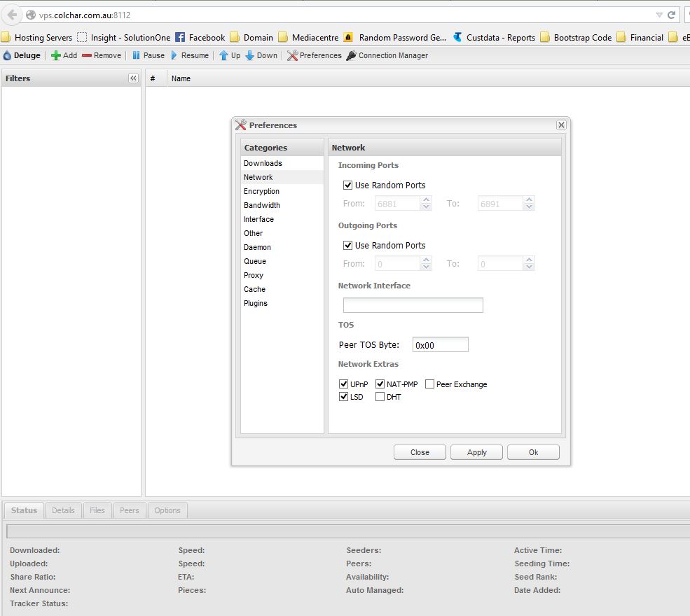Viewport: 690px width, 616px height.
Task: Move torrent Down in queue
Action: [249, 55]
